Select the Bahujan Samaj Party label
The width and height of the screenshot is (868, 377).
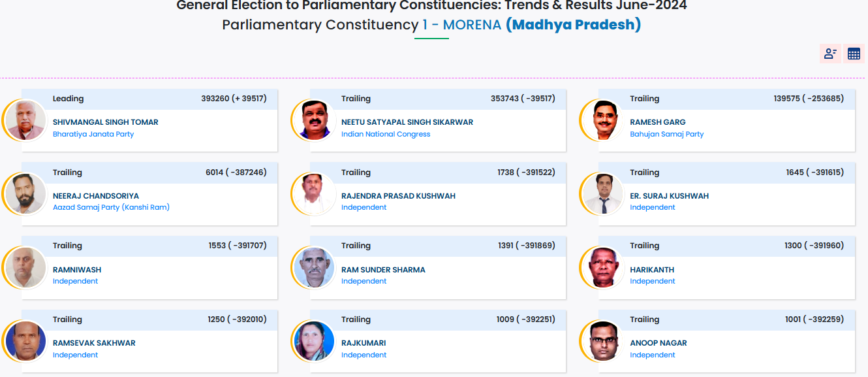666,134
